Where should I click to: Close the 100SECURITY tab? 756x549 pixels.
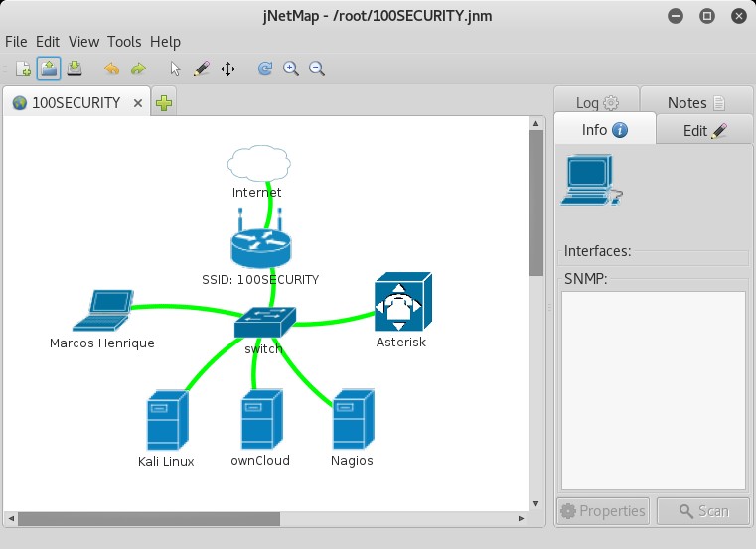coord(138,103)
